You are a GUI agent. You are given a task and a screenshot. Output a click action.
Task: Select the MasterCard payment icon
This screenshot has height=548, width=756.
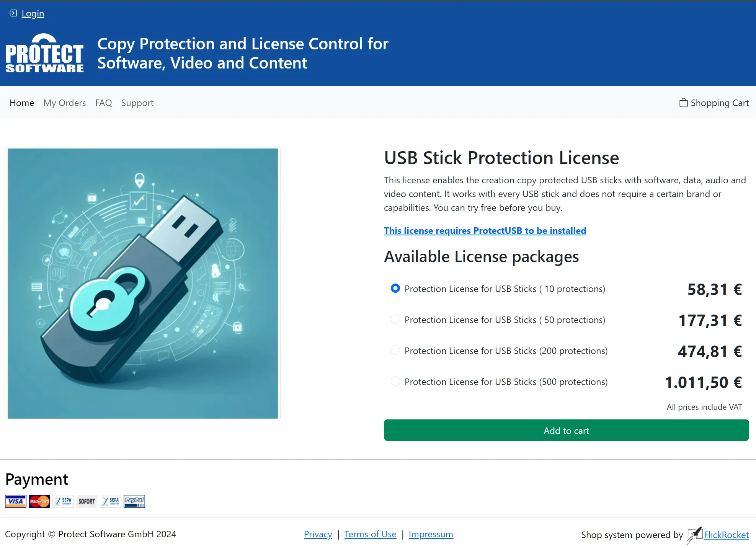(39, 501)
